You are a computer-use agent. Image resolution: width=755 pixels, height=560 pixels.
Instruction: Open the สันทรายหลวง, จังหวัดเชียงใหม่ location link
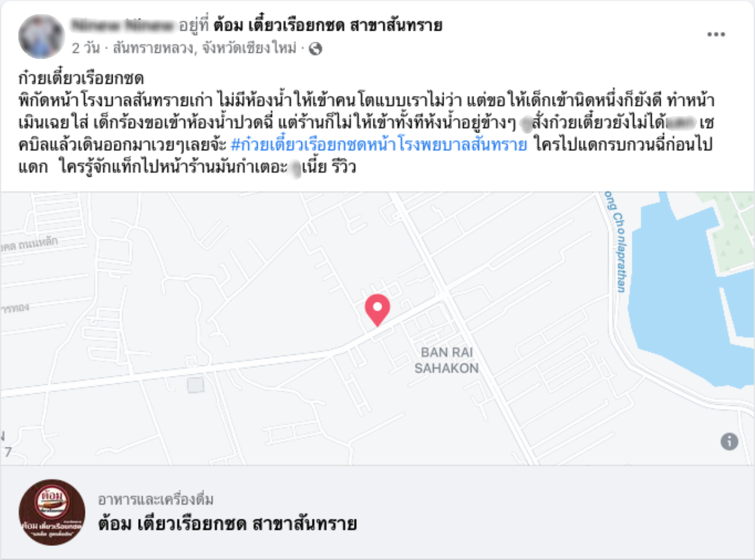[204, 49]
